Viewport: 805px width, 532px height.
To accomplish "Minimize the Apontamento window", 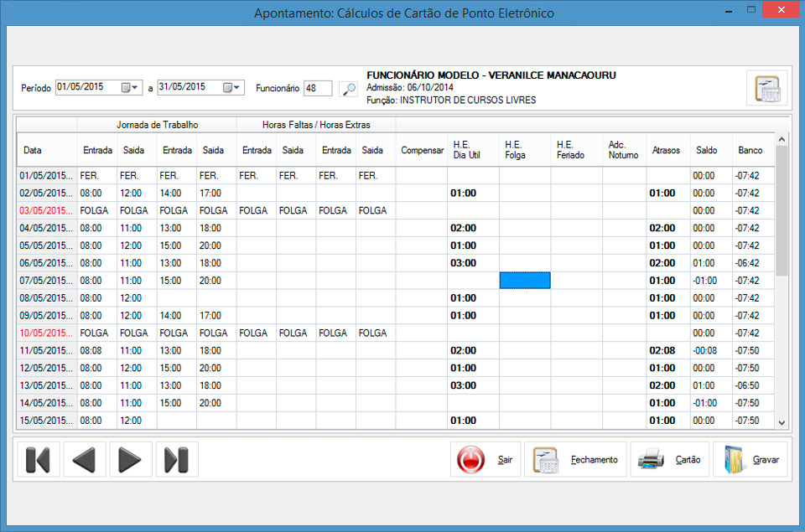I will [x=728, y=11].
